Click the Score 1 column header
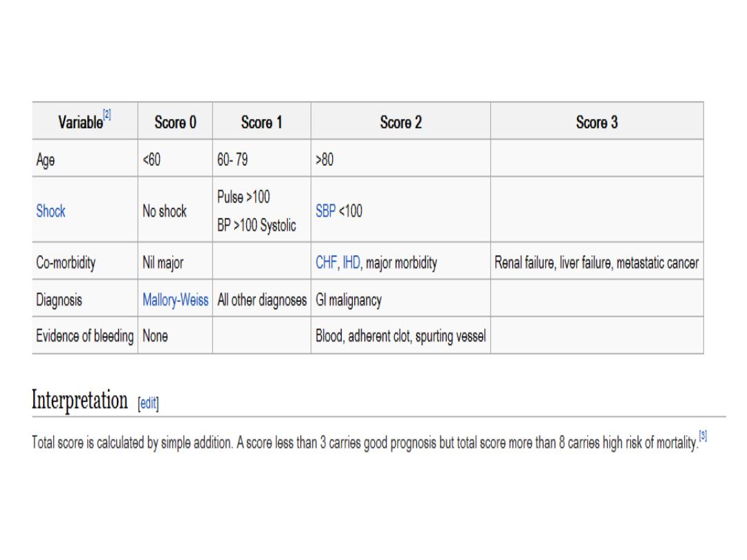This screenshot has width=747, height=560. (x=261, y=122)
